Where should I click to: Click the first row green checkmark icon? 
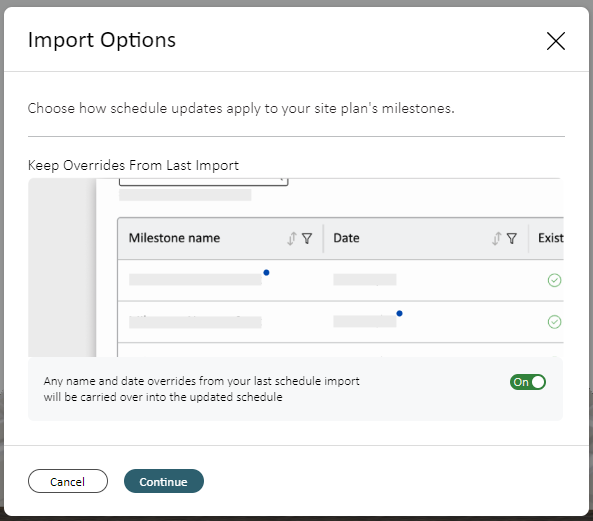pyautogui.click(x=554, y=280)
